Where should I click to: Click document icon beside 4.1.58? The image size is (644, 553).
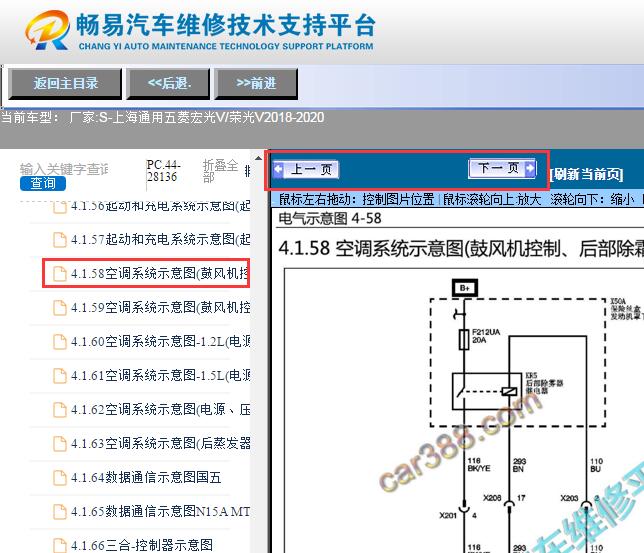pos(60,274)
